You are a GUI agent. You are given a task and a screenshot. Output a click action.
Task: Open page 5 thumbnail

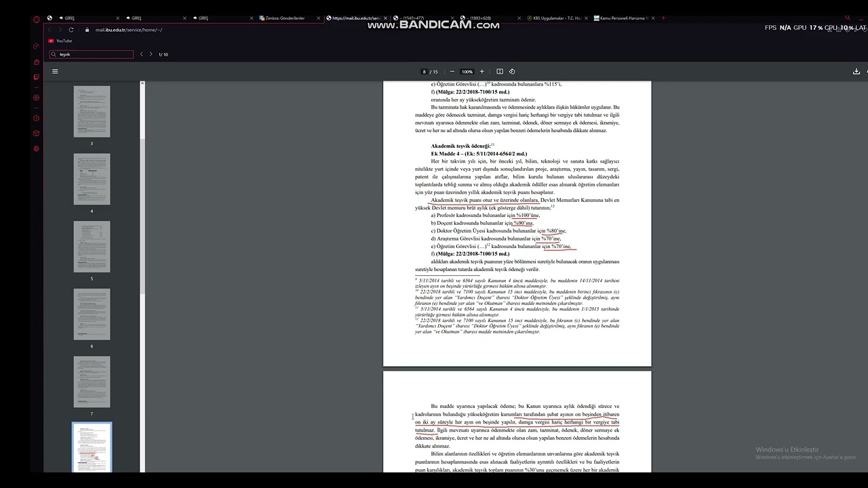[92, 247]
